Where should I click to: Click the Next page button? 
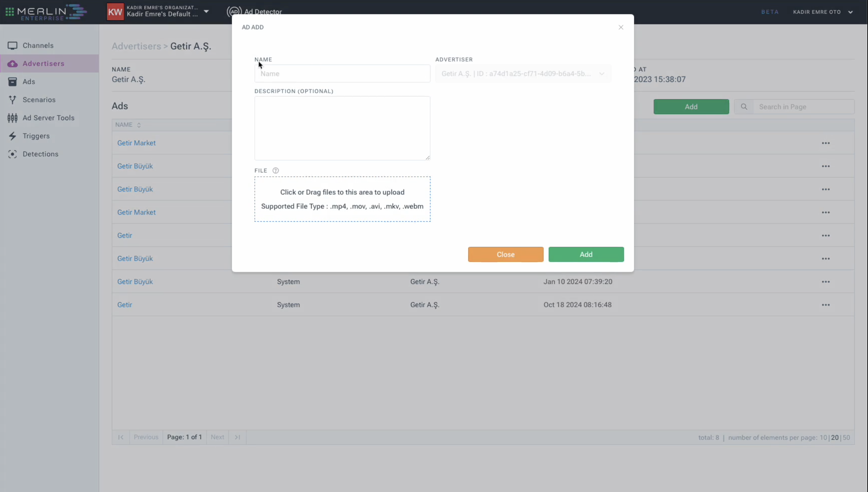pyautogui.click(x=217, y=437)
